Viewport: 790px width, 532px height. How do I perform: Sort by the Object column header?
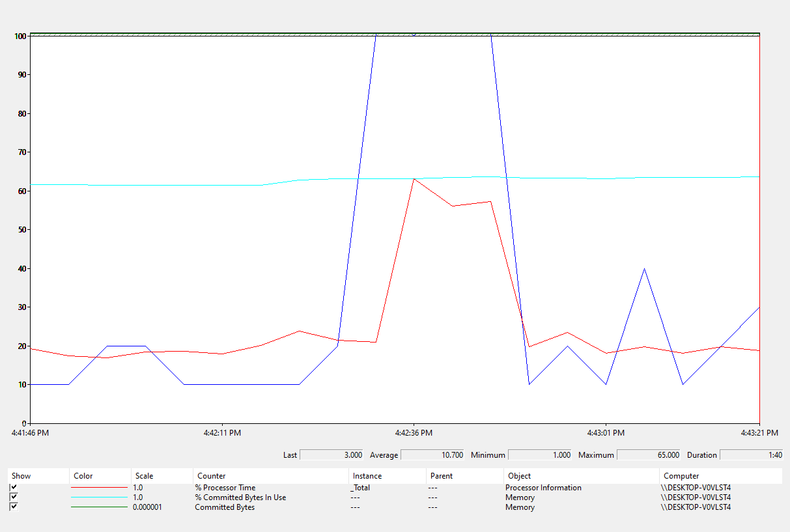(x=580, y=476)
